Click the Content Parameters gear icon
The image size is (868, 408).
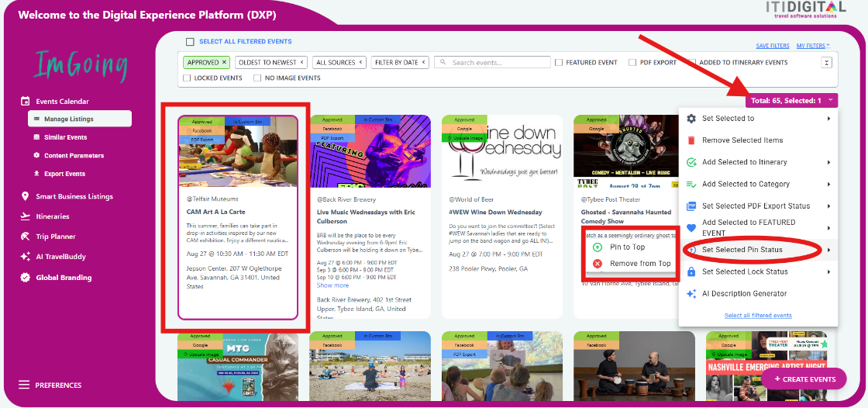click(36, 155)
